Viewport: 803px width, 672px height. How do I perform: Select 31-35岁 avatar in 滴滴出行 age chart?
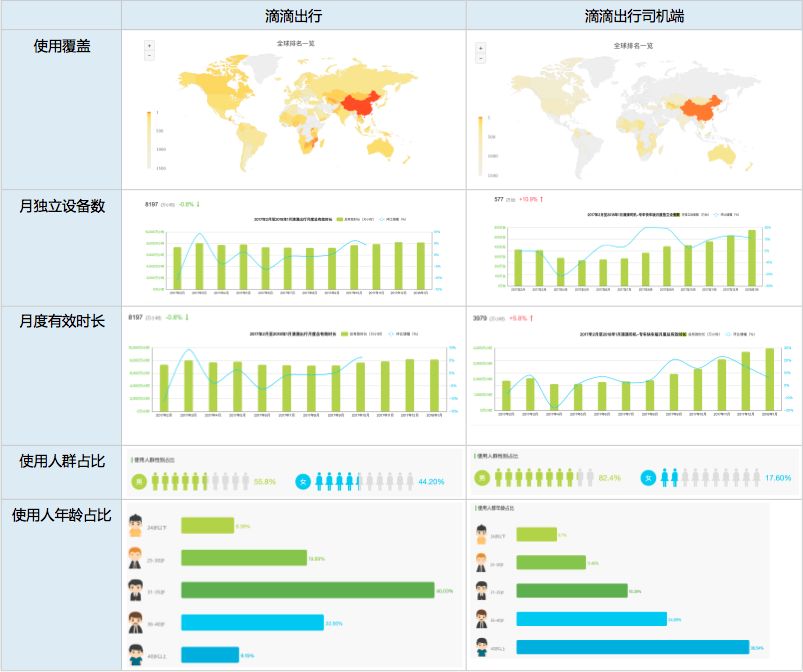[x=135, y=591]
